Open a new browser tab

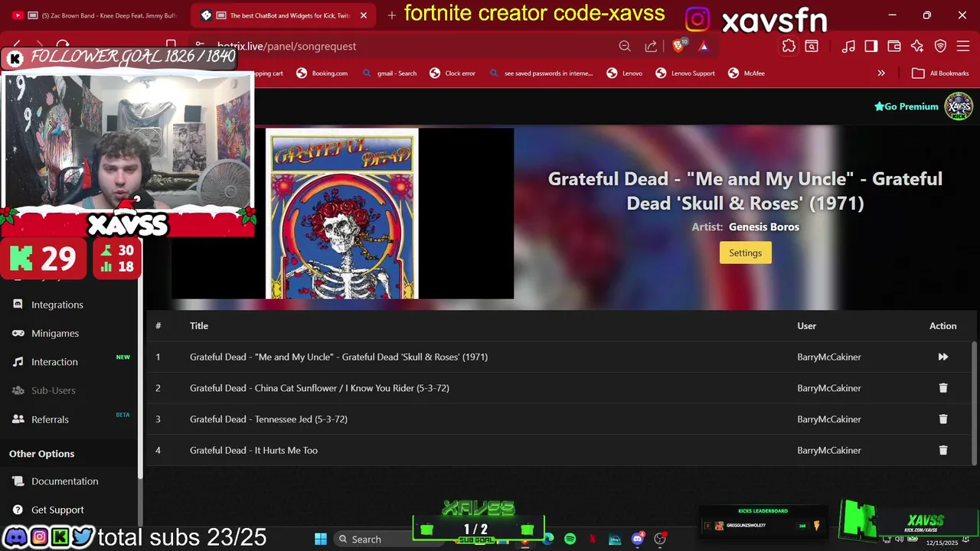[391, 15]
